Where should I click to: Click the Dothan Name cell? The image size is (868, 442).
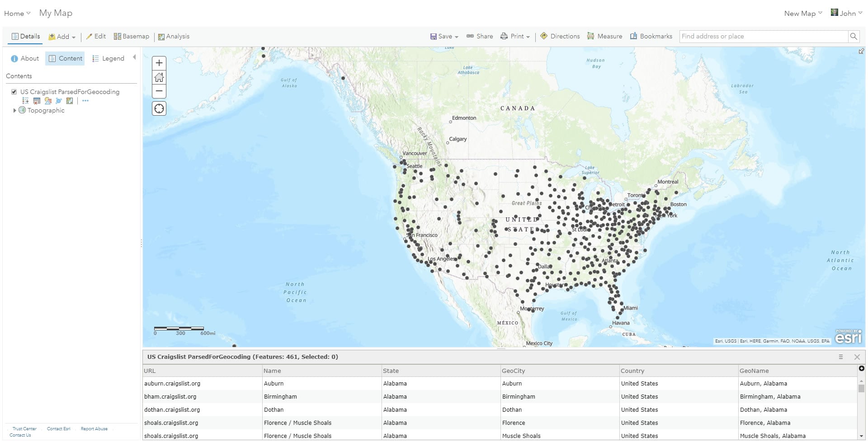pyautogui.click(x=321, y=409)
